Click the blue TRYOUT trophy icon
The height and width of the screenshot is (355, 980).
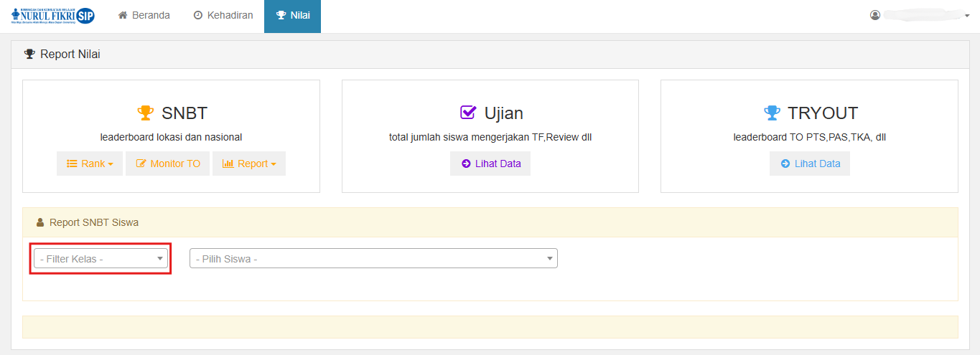[772, 113]
